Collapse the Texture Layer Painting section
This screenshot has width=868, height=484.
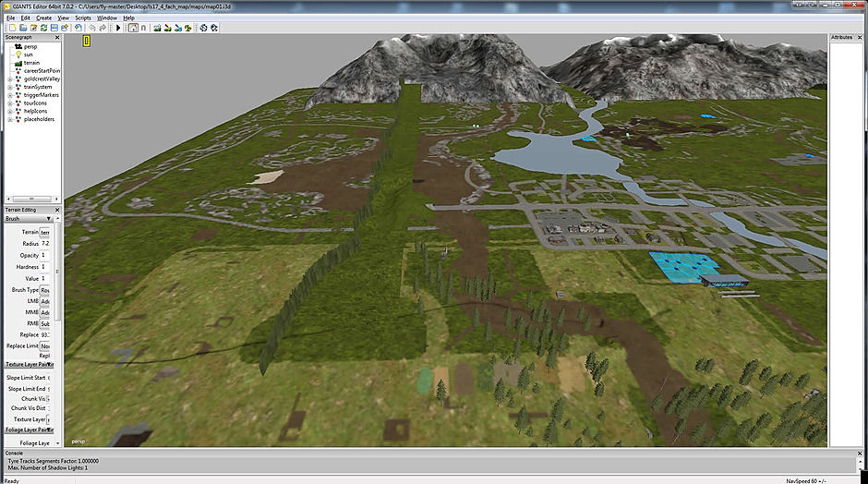[x=29, y=364]
